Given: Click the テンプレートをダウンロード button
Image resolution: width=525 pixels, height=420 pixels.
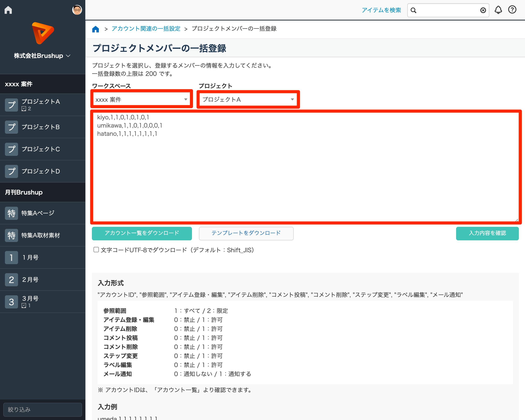Looking at the screenshot, I should click(246, 233).
